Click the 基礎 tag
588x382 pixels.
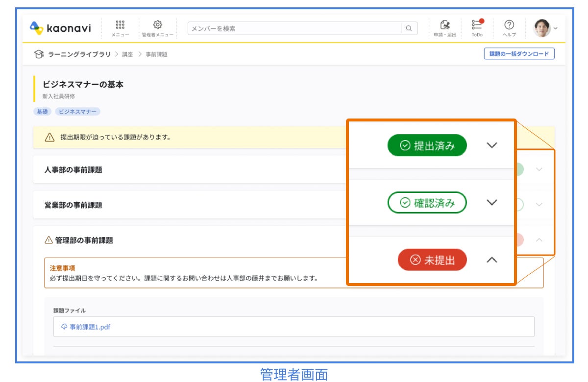pos(42,112)
